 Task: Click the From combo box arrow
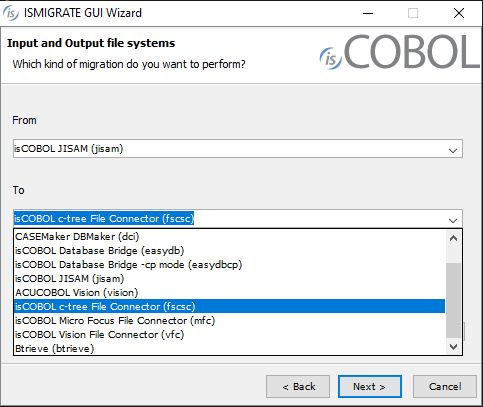point(453,150)
